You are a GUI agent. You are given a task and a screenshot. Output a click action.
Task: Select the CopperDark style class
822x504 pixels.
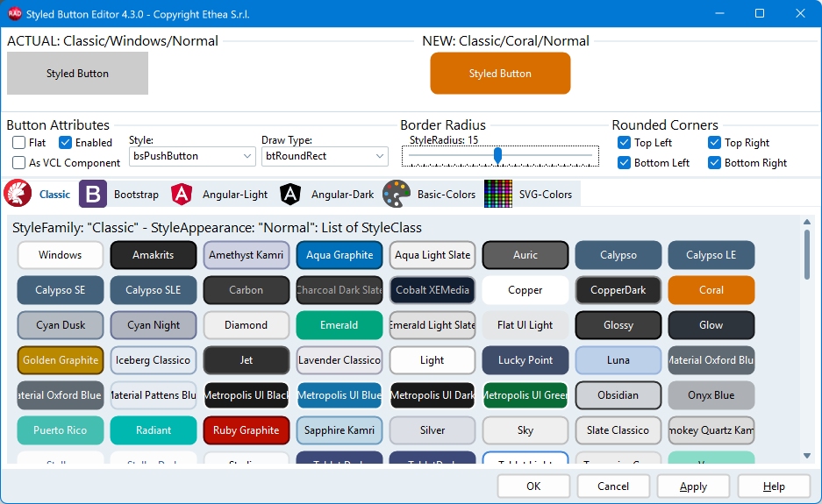point(618,290)
